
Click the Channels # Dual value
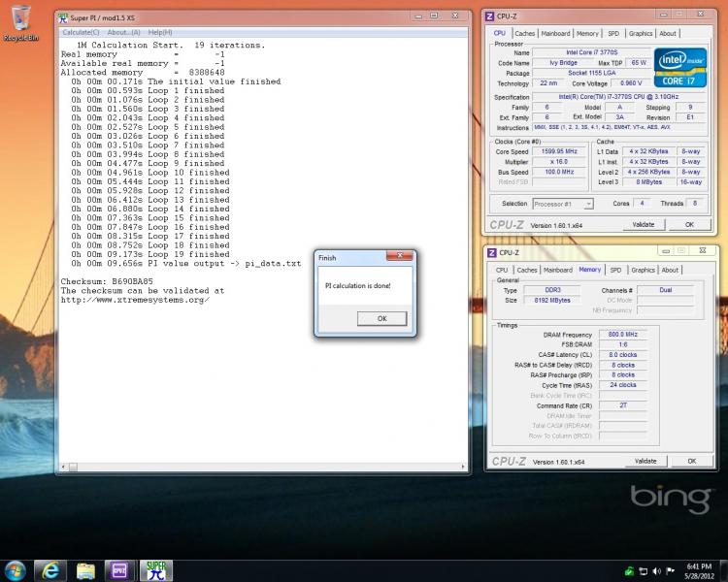click(665, 290)
